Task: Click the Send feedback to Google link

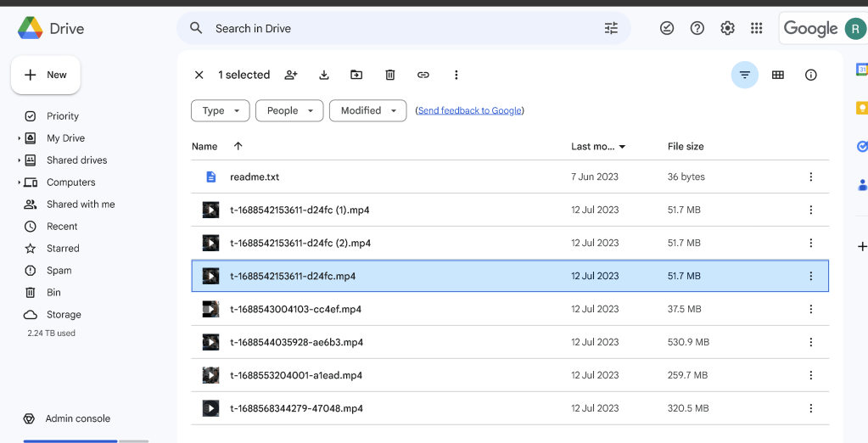Action: pyautogui.click(x=469, y=110)
